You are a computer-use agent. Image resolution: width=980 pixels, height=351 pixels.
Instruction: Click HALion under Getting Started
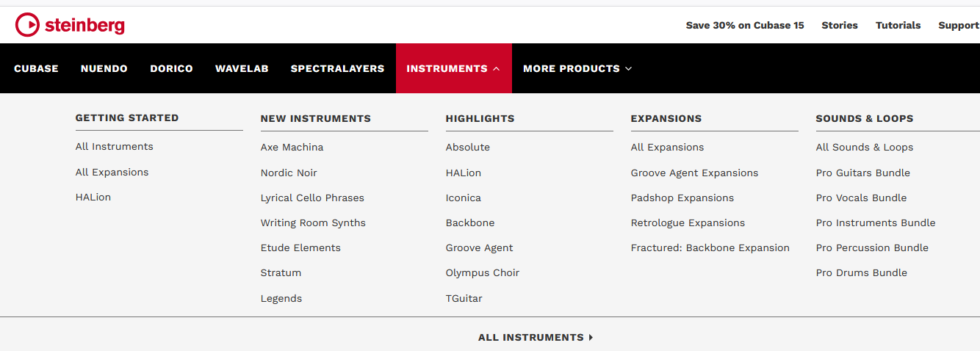coord(93,197)
